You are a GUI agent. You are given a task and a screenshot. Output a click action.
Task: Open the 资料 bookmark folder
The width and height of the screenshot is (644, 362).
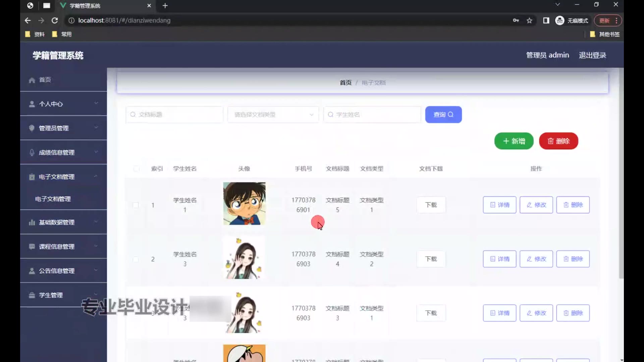coord(35,34)
